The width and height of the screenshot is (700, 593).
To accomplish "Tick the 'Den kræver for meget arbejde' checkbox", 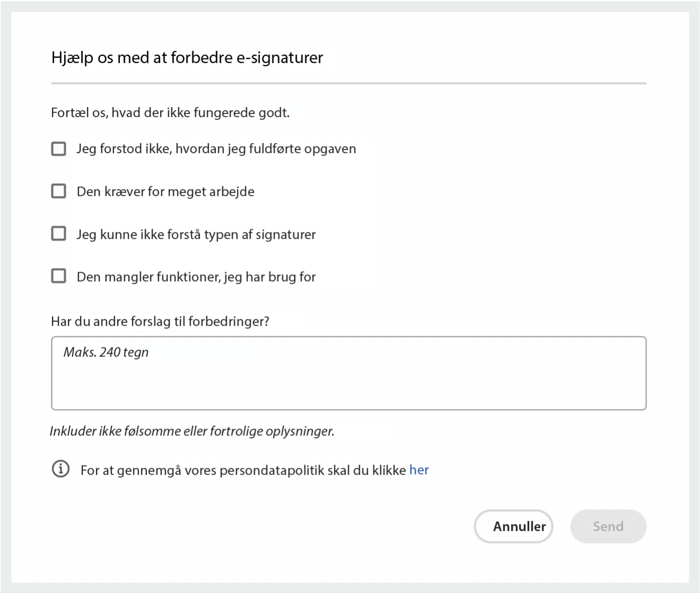I will 59,191.
